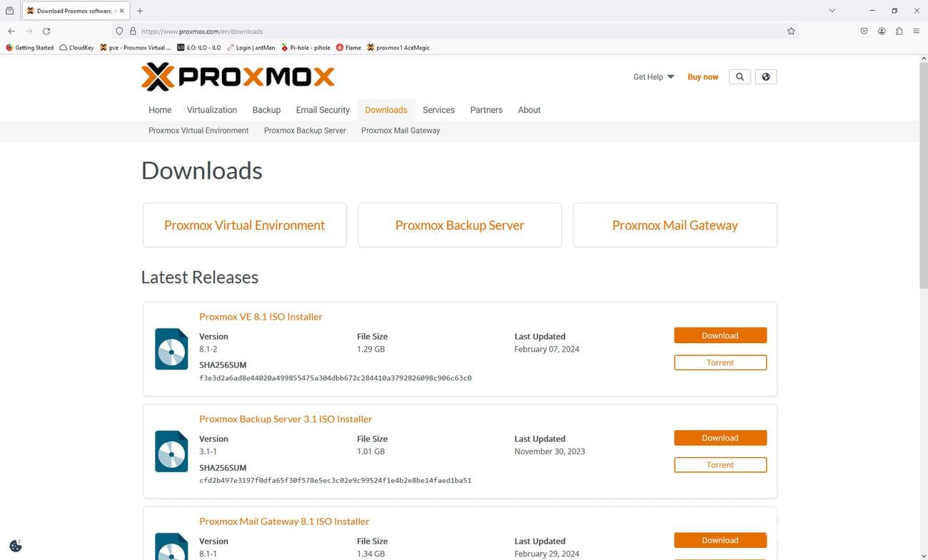The height and width of the screenshot is (560, 928).
Task: Download the Proxmox VE 8.1 ISO
Action: point(720,335)
